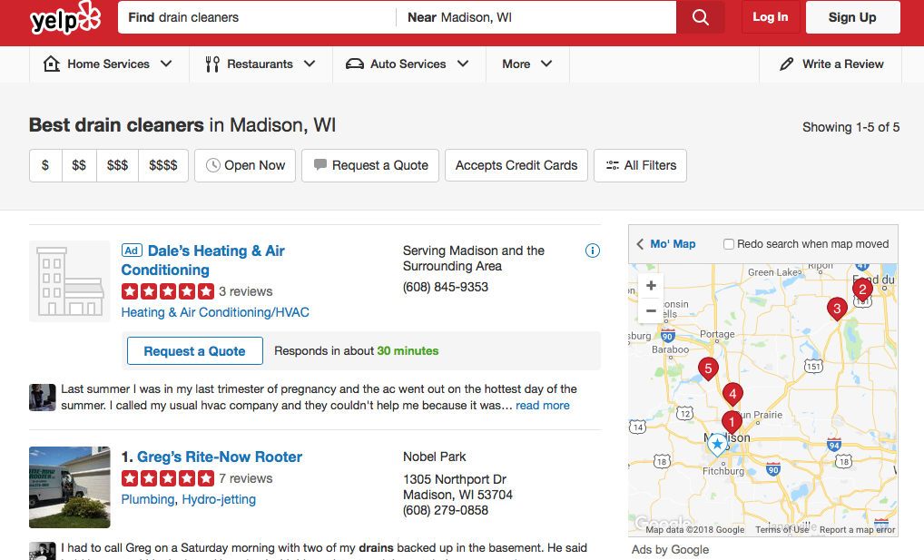Image resolution: width=924 pixels, height=560 pixels.
Task: Click the ad info icon beside Dale's listing
Action: (593, 251)
